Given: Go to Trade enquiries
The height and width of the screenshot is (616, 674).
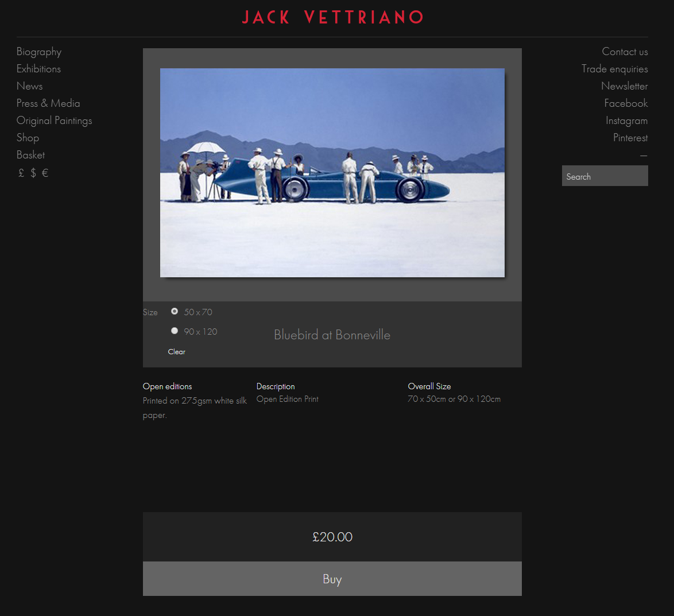Looking at the screenshot, I should pyautogui.click(x=614, y=69).
